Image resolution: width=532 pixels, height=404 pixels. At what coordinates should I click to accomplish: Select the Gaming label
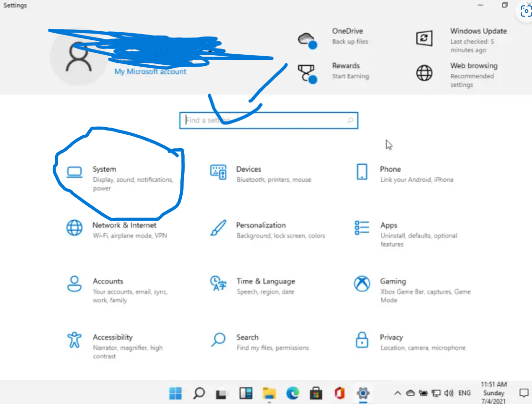pos(393,281)
